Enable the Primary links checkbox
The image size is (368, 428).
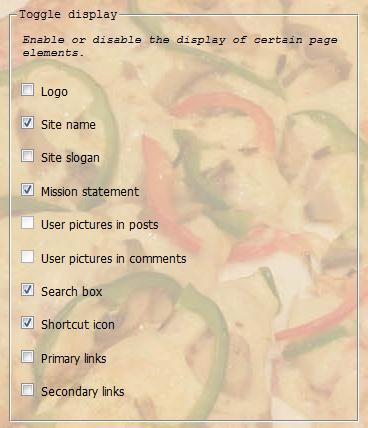(x=27, y=356)
